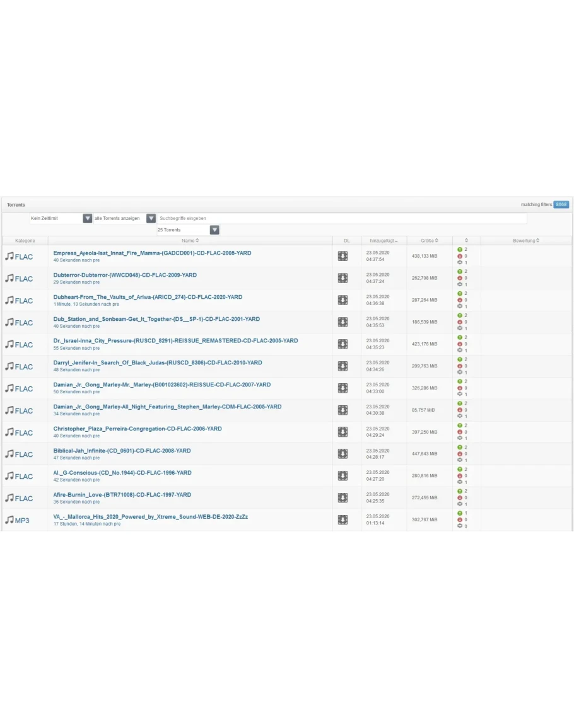Image resolution: width=574 pixels, height=728 pixels.
Task: Open the Kein Zeitlimit time filter dropdown
Action: [x=88, y=218]
